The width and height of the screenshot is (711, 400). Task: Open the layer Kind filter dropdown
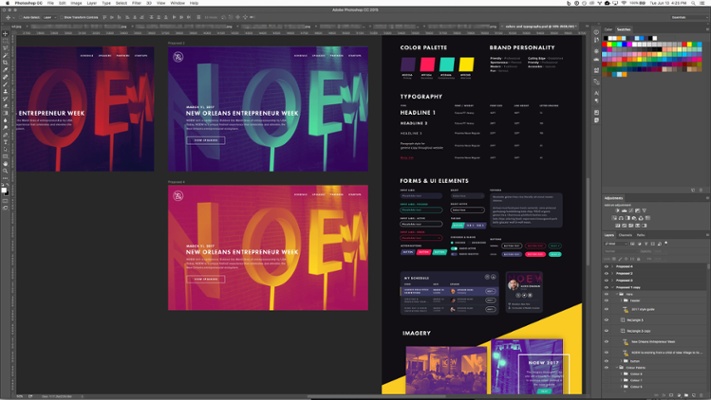pyautogui.click(x=616, y=244)
